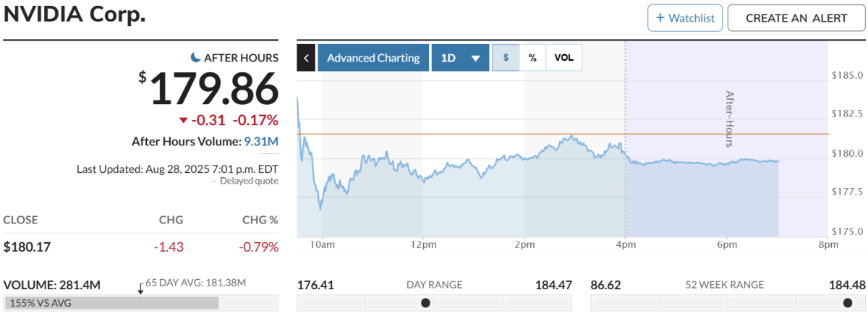The image size is (868, 316).
Task: Click the 52 week range dot marker
Action: [x=846, y=302]
